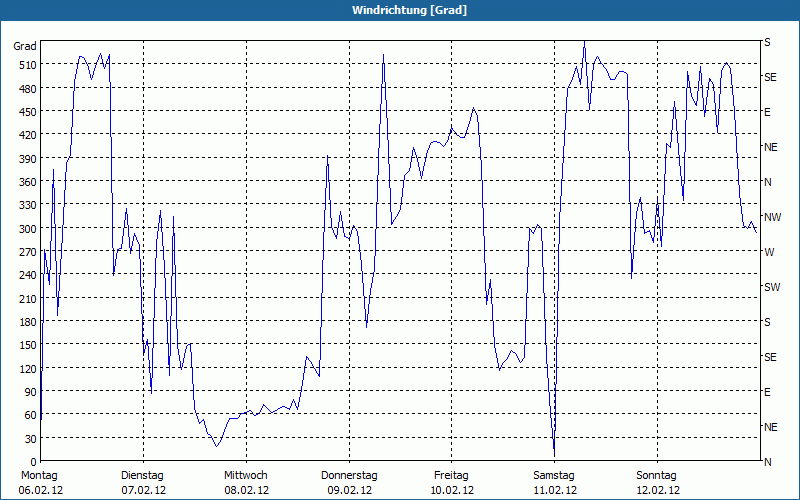Click the "NW" compass direction label

click(772, 217)
